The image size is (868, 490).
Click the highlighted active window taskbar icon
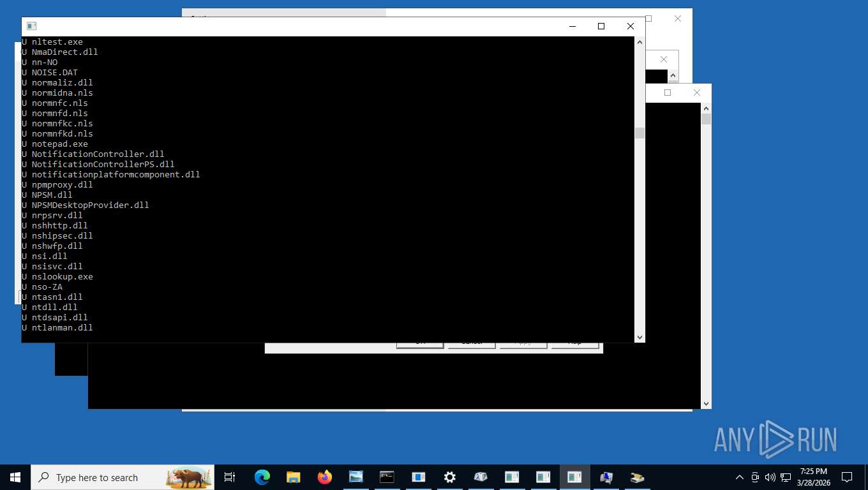[x=574, y=477]
